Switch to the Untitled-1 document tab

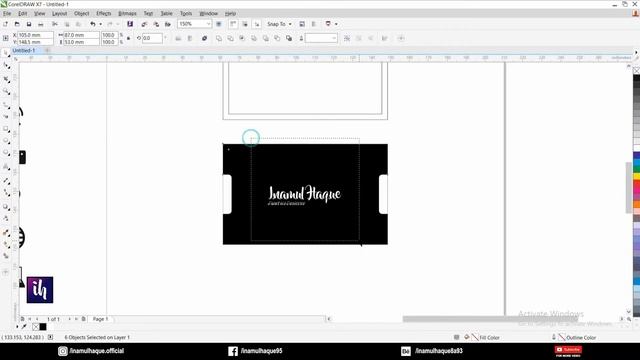pyautogui.click(x=24, y=50)
